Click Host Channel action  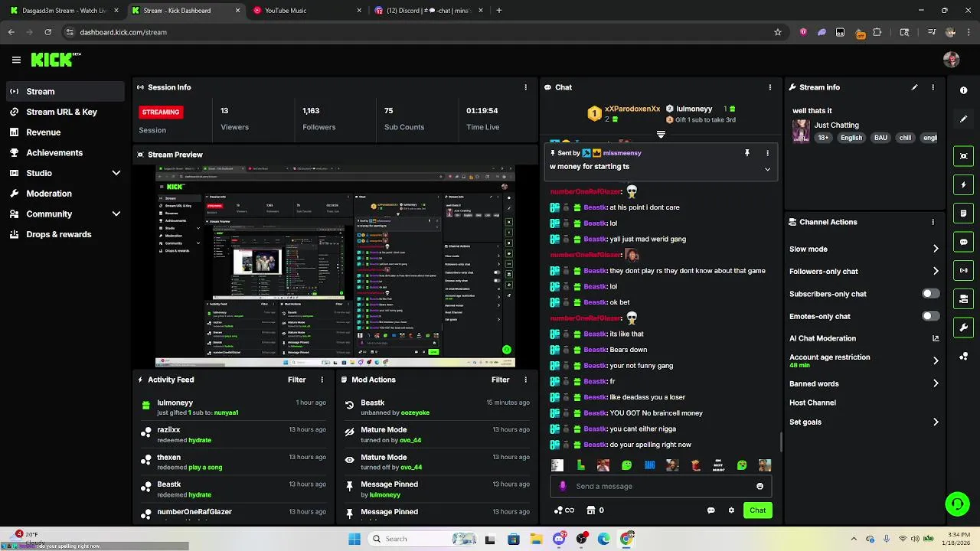812,403
